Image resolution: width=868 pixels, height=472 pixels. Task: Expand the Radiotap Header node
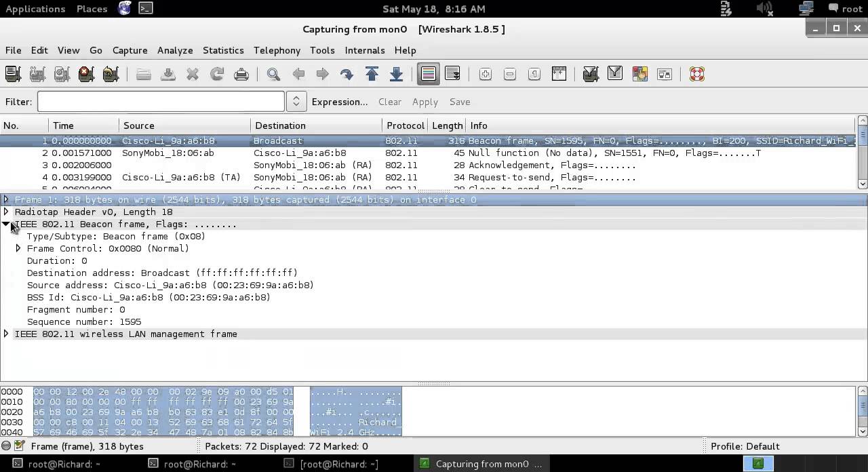tap(6, 212)
